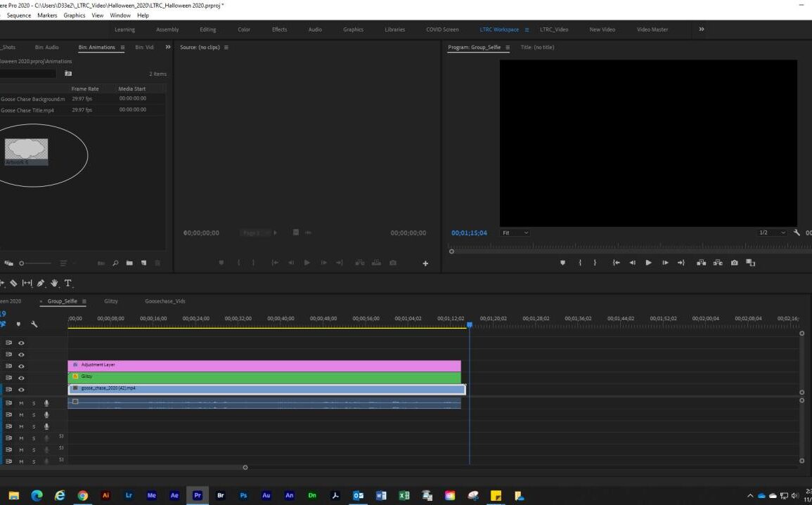Toggle visibility of the Glitzy video track

pyautogui.click(x=21, y=378)
